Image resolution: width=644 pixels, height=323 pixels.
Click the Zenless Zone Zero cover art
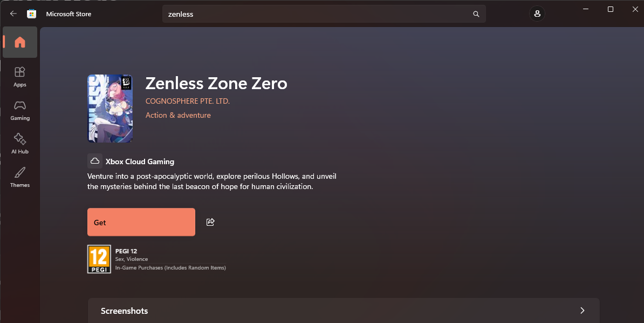tap(110, 108)
